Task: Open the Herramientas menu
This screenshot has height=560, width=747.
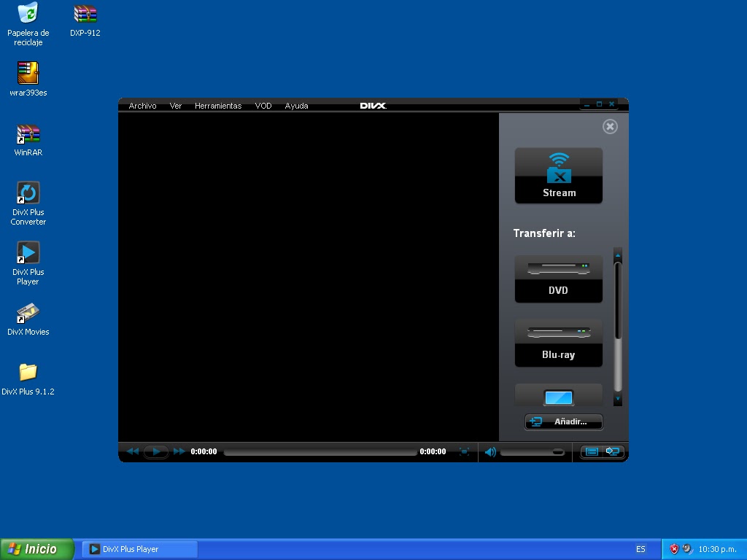Action: [x=217, y=106]
